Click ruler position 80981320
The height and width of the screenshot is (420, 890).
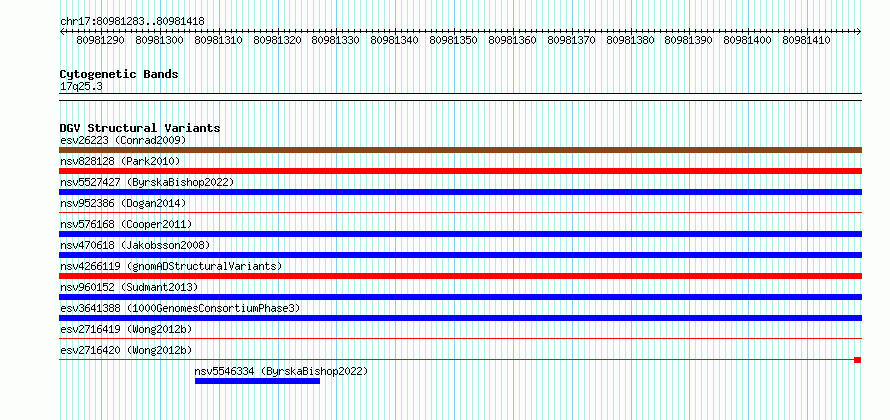[x=278, y=40]
